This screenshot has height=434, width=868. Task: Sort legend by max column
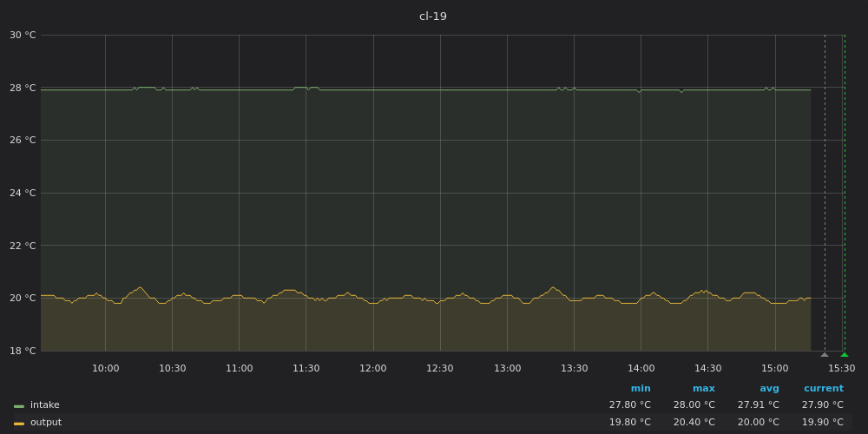coord(703,389)
